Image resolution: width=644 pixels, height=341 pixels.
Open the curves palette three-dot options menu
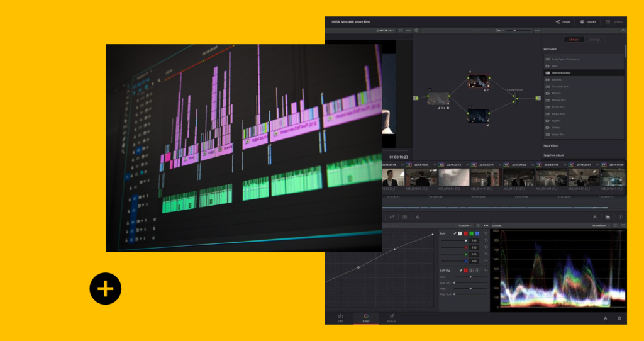coord(486,226)
